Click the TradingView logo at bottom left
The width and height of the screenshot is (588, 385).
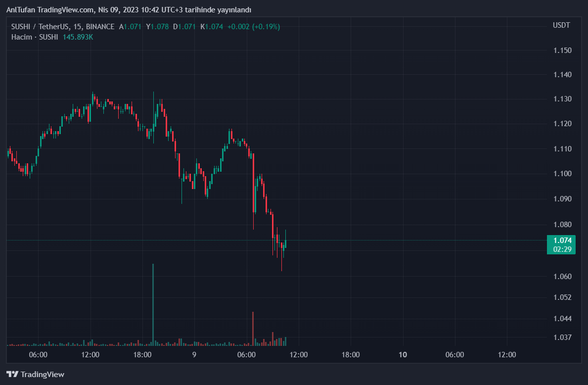coord(35,375)
